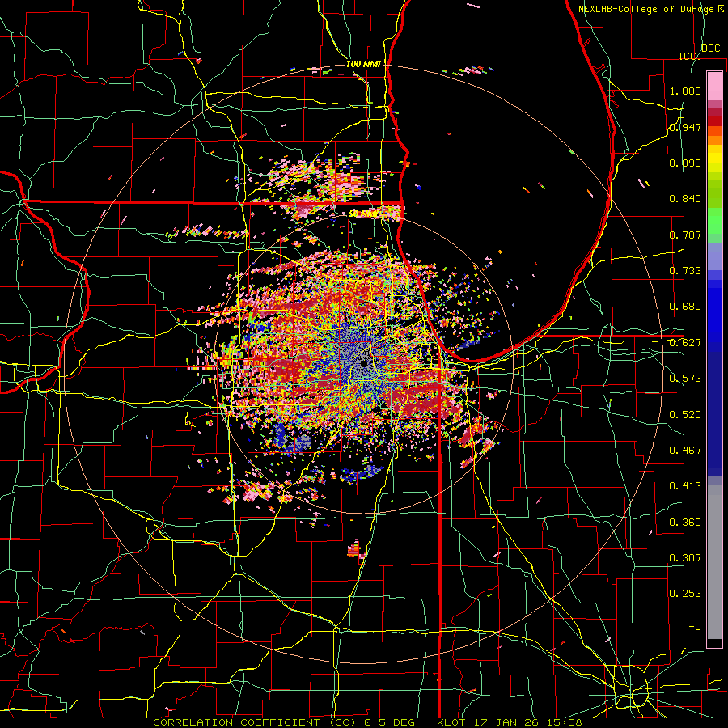Click the 50 NMI range ring label
This screenshot has height=728, width=728.
tap(363, 214)
